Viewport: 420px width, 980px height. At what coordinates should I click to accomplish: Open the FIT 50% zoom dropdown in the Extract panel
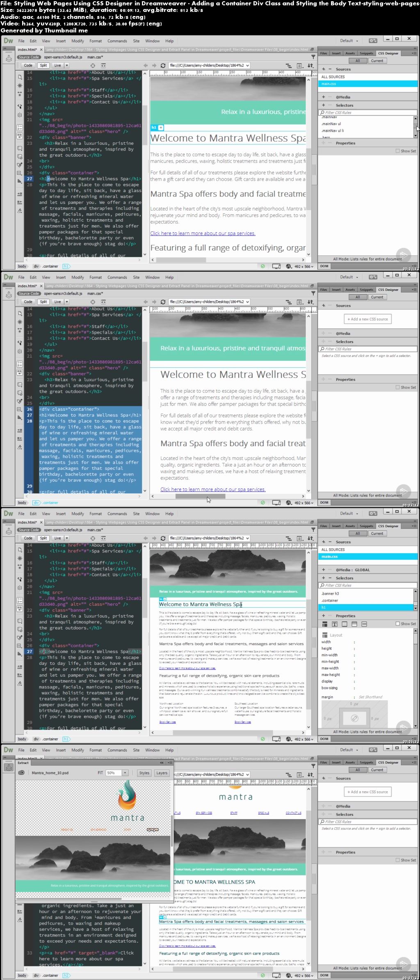point(125,773)
